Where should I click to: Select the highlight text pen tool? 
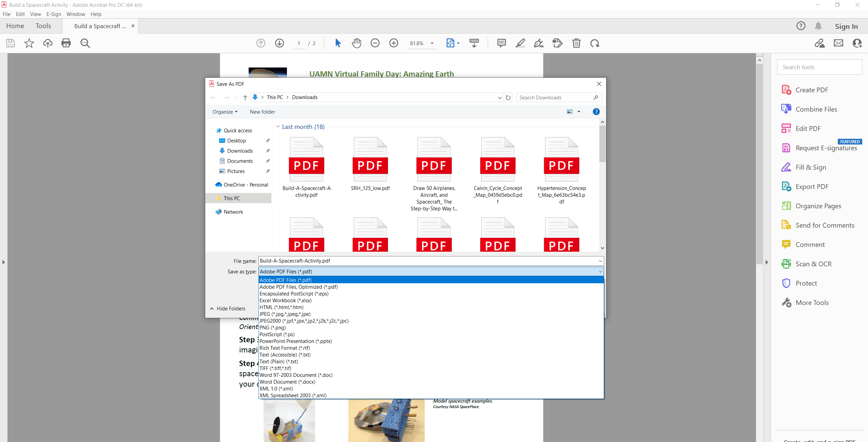click(520, 43)
